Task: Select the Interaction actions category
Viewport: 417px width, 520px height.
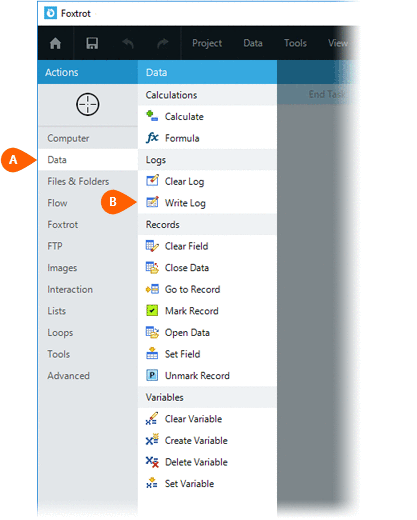Action: click(x=88, y=289)
